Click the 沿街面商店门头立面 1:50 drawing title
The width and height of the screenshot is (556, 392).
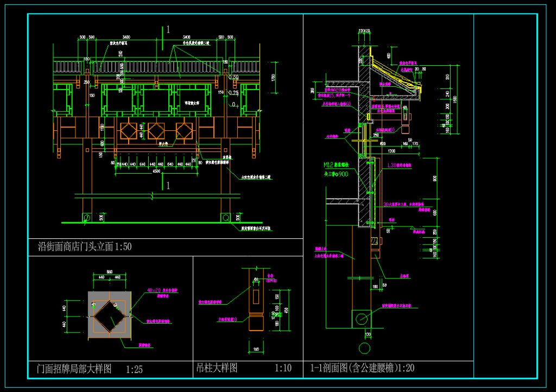tap(84, 247)
